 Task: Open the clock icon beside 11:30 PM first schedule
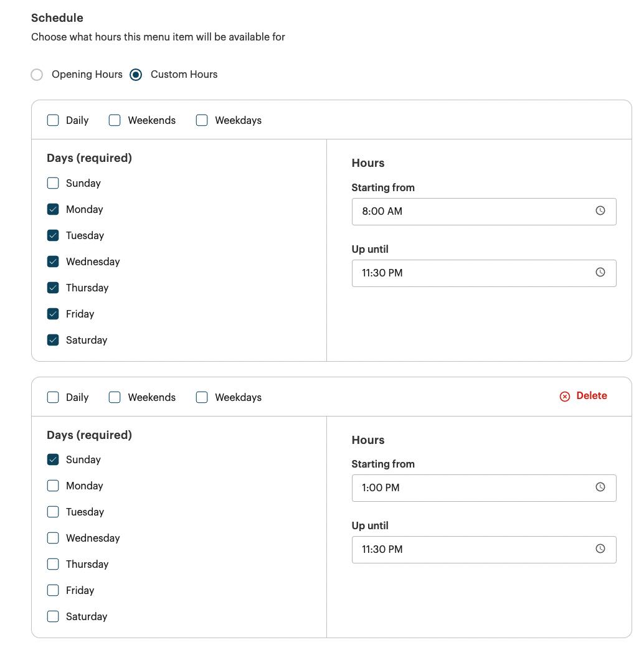click(x=600, y=272)
